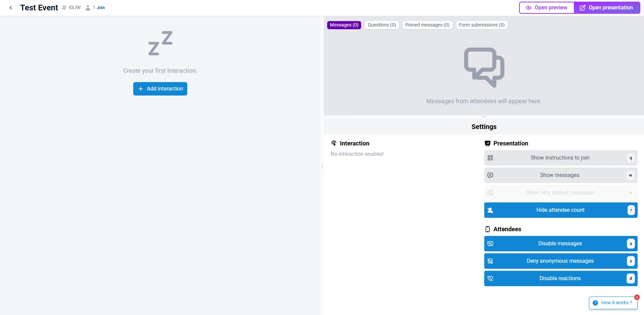Click the resize handle above the Settings panel
644x315 pixels.
click(484, 117)
